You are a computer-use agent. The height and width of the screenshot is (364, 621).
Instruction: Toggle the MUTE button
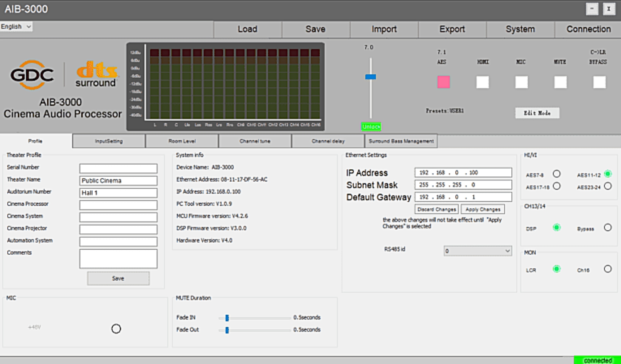point(560,82)
